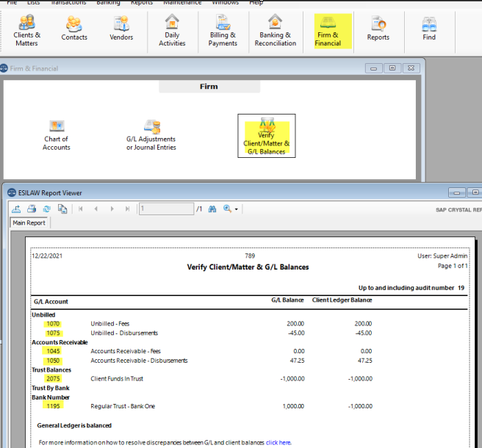
Task: Find text using binoculars icon
Action: point(212,209)
